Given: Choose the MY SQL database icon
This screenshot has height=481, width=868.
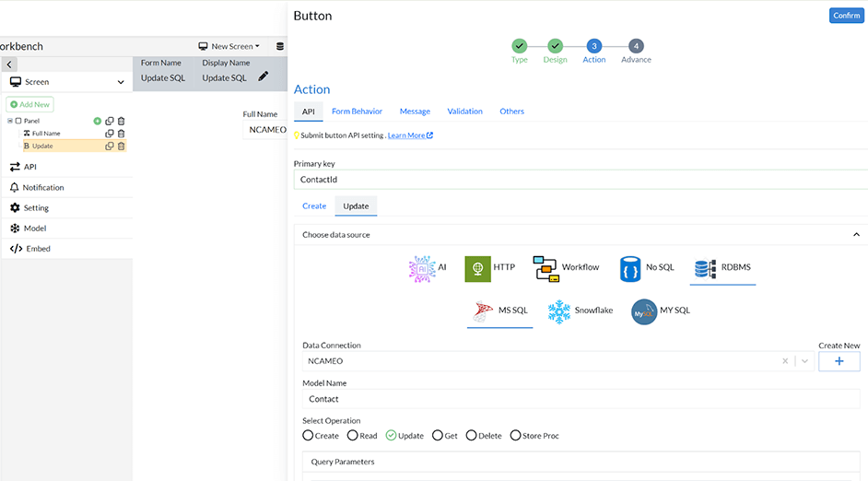Looking at the screenshot, I should tap(644, 311).
